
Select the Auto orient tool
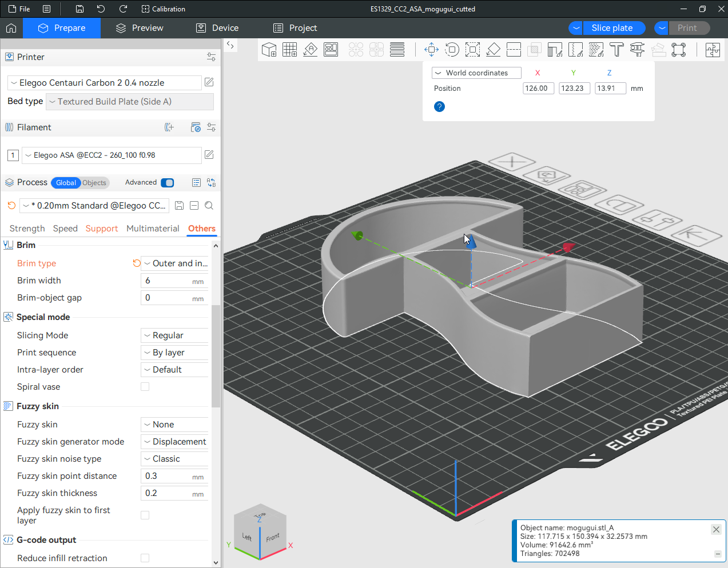click(310, 50)
